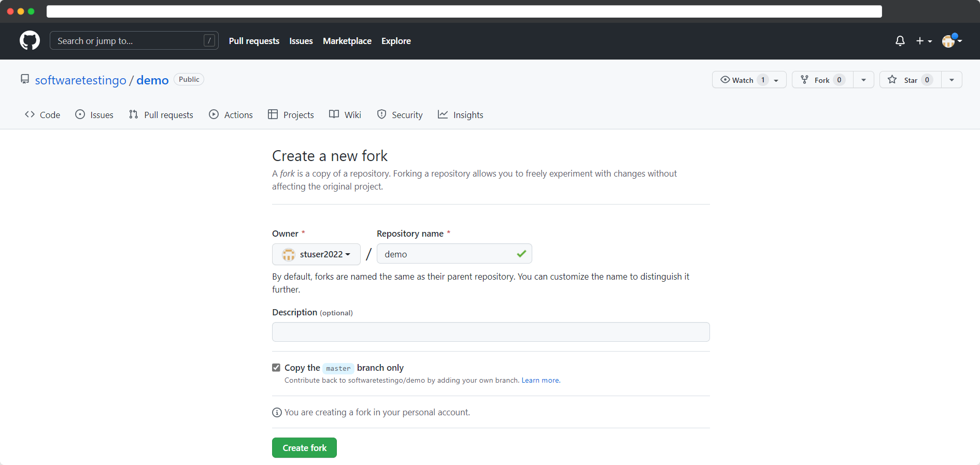This screenshot has width=980, height=465.
Task: Open the Owner stuser2022 dropdown
Action: [316, 254]
